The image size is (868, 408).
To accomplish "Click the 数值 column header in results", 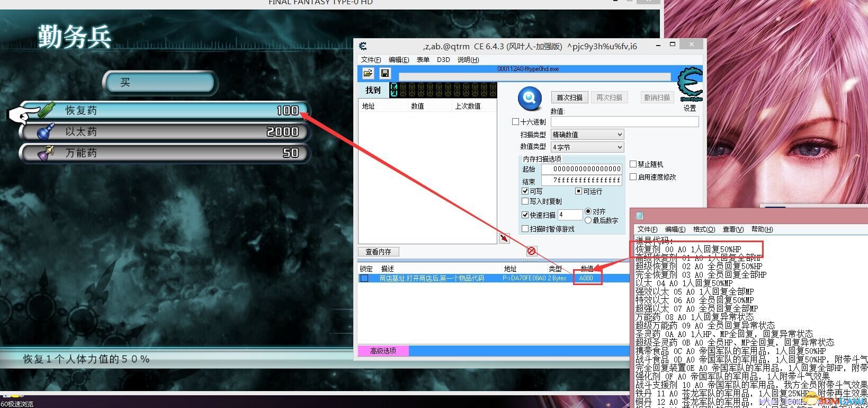I will pyautogui.click(x=417, y=106).
